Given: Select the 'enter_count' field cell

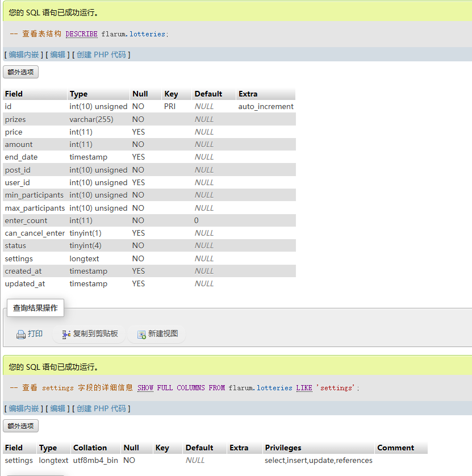Looking at the screenshot, I should coord(35,220).
